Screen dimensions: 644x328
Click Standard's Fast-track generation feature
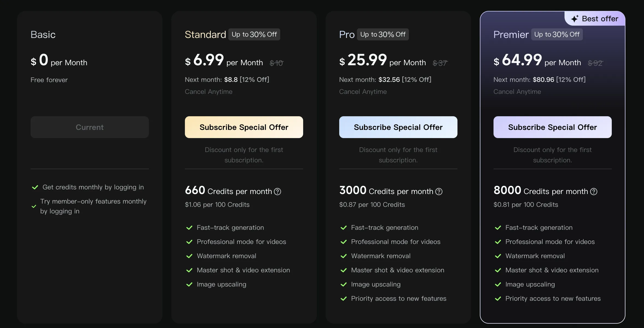(x=230, y=228)
